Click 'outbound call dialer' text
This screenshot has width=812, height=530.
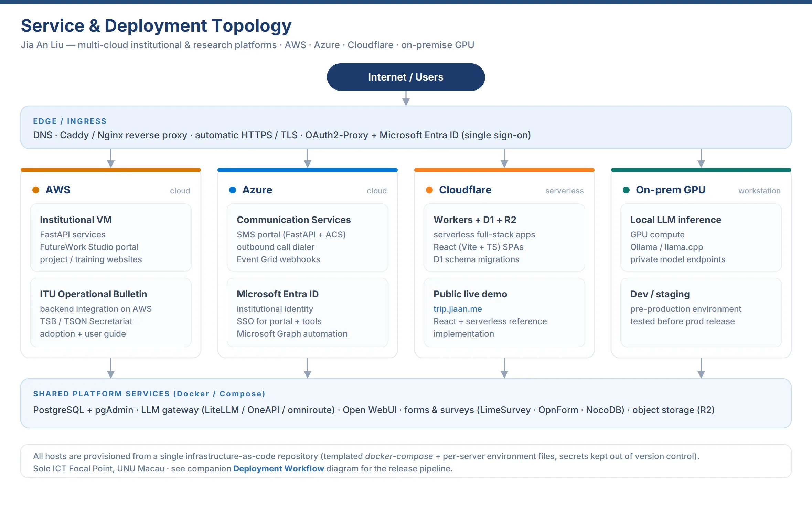[x=276, y=247]
